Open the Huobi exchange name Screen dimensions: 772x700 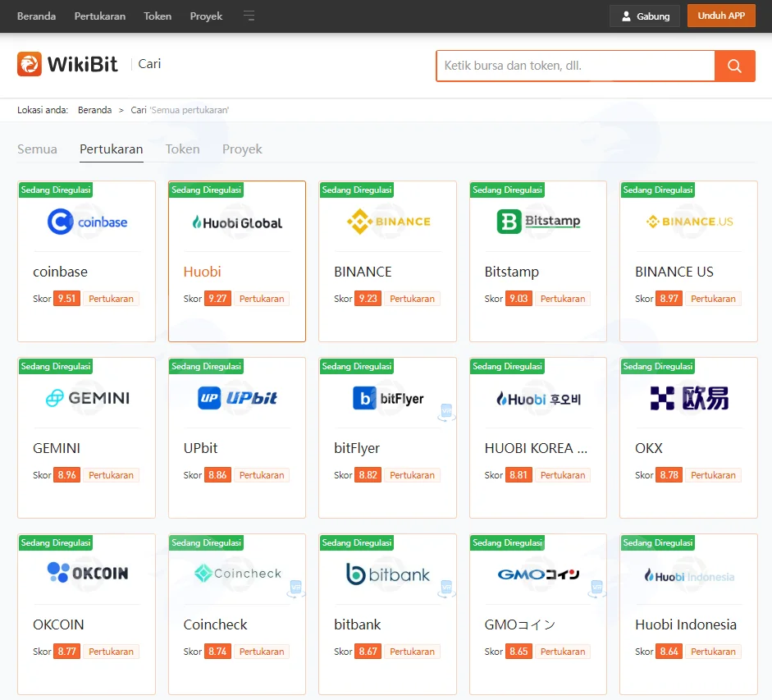point(203,272)
